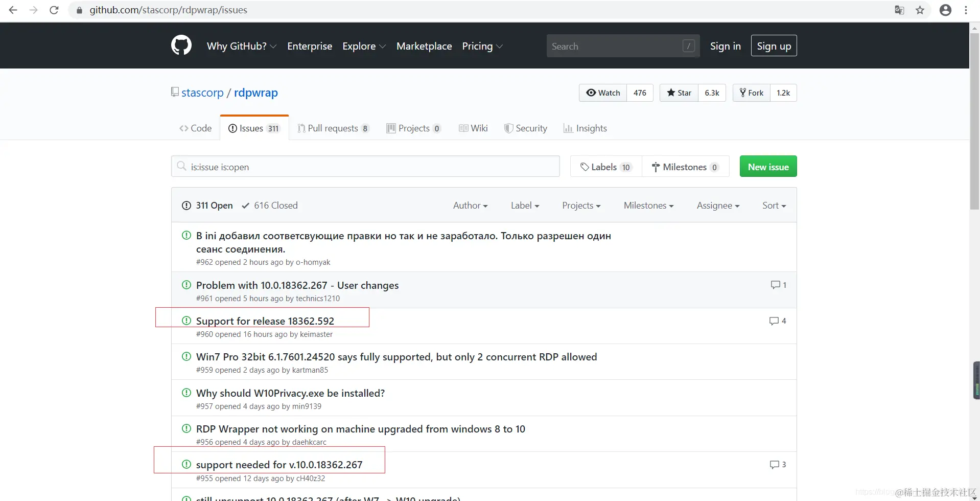
Task: Click the slash shortcut icon in search
Action: (x=689, y=46)
